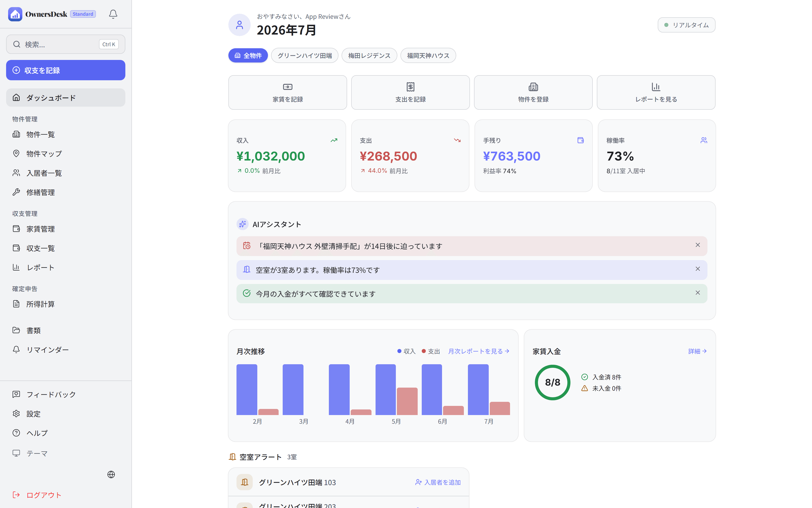Click the Standard plan badge

83,14
